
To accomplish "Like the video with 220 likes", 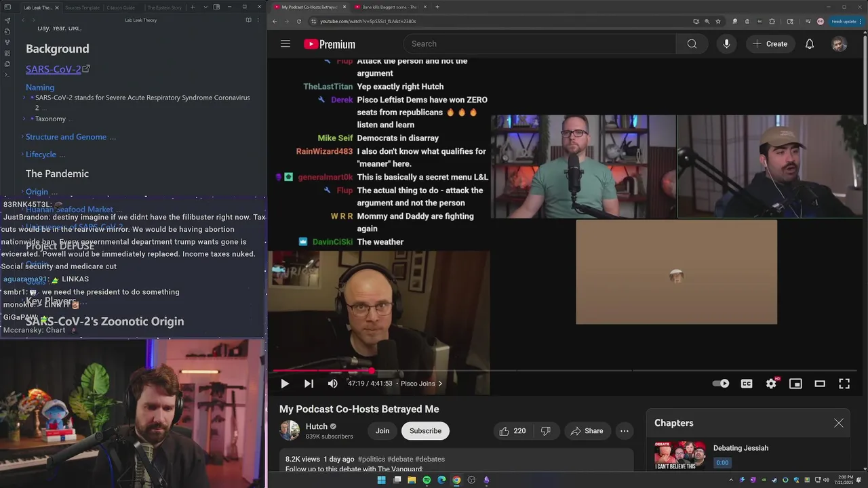I will [513, 431].
